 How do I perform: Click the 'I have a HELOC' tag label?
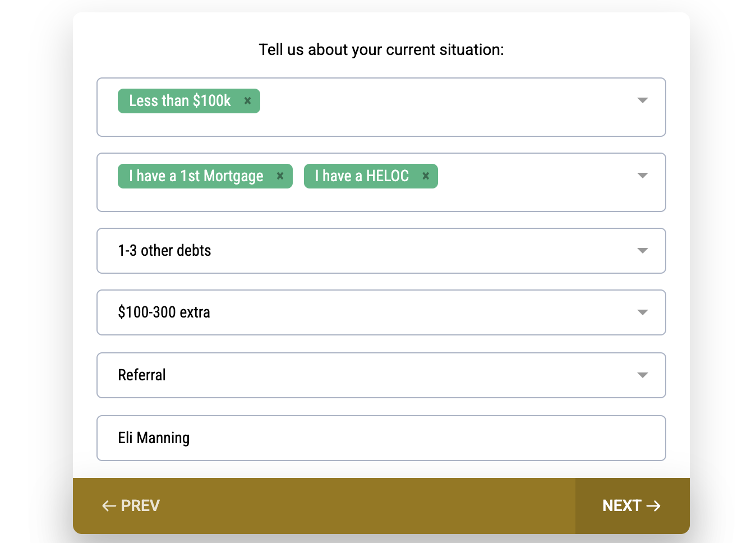click(362, 176)
